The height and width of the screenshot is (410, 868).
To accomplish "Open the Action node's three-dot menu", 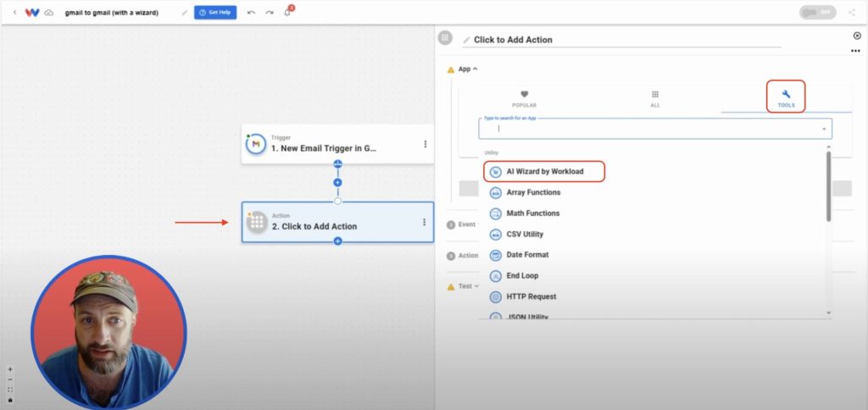I will pyautogui.click(x=424, y=222).
